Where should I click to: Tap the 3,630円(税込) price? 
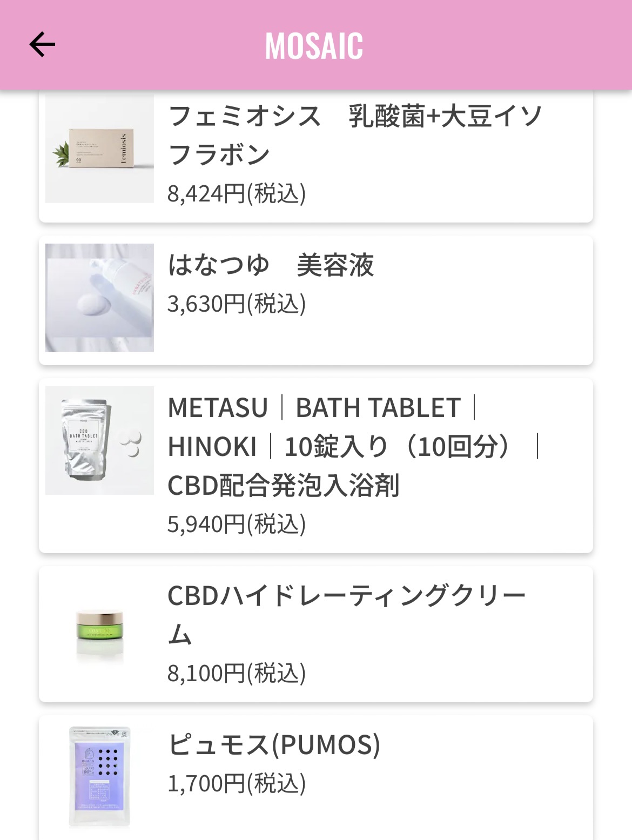click(237, 304)
